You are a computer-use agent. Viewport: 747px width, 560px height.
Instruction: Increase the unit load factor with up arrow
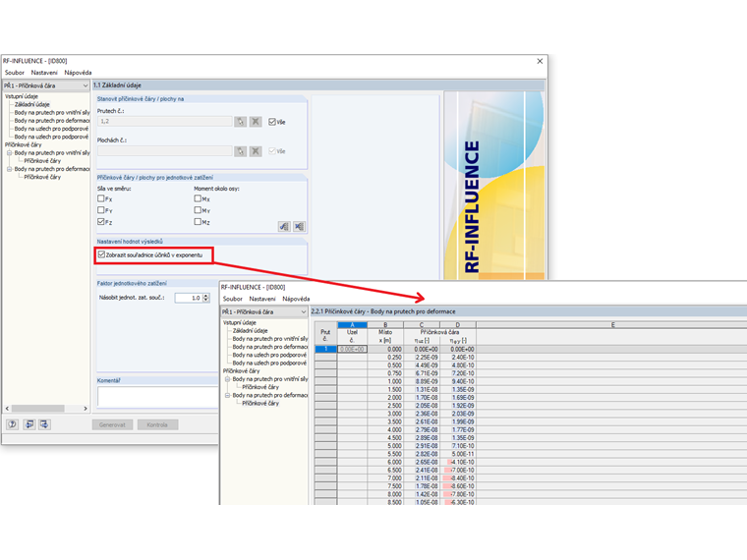click(x=205, y=296)
